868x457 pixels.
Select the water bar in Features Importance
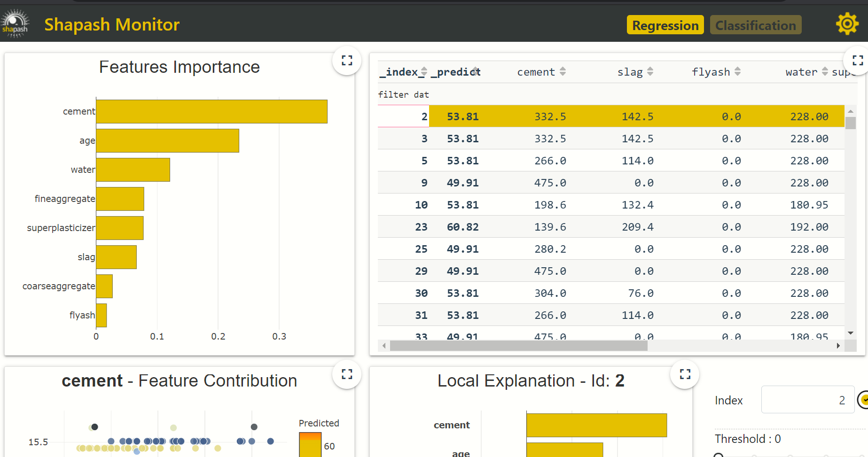pos(133,170)
